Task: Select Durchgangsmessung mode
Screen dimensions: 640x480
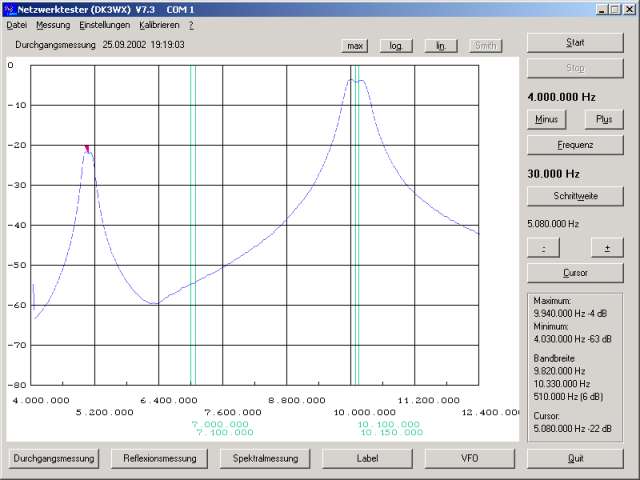Action: (x=54, y=459)
